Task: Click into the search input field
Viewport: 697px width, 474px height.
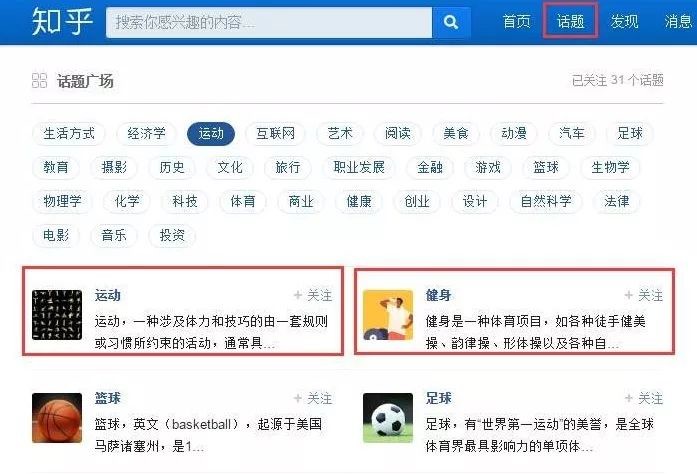Action: [x=269, y=22]
